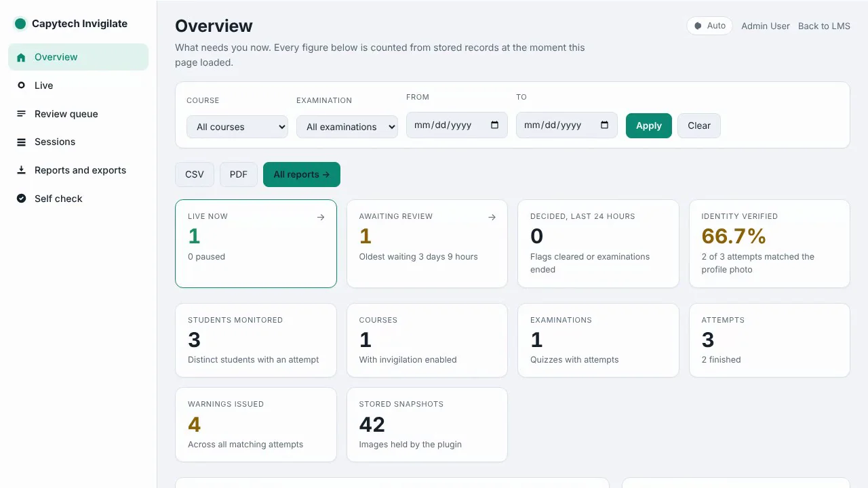Viewport: 868px width, 488px height.
Task: Click the arrow on the Awaiting Review card
Action: (x=492, y=217)
